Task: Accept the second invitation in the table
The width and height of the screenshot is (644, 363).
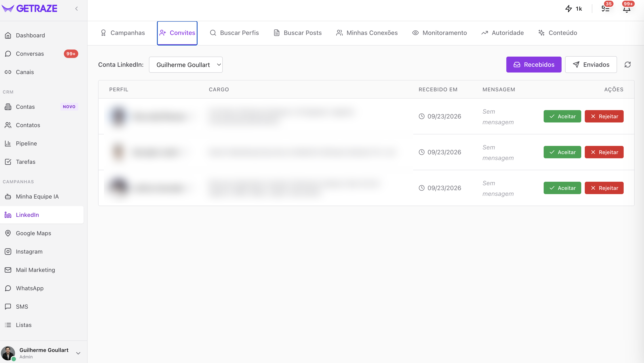Action: click(562, 152)
